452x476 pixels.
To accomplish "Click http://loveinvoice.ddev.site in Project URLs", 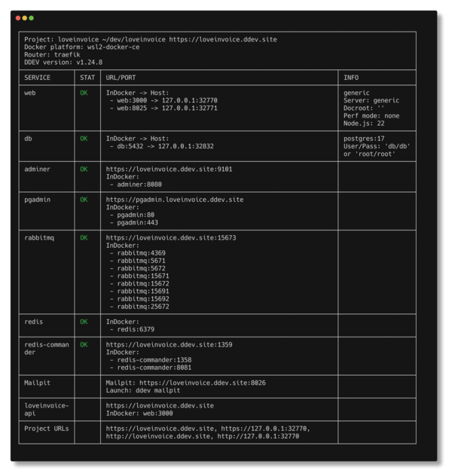I will pos(158,436).
